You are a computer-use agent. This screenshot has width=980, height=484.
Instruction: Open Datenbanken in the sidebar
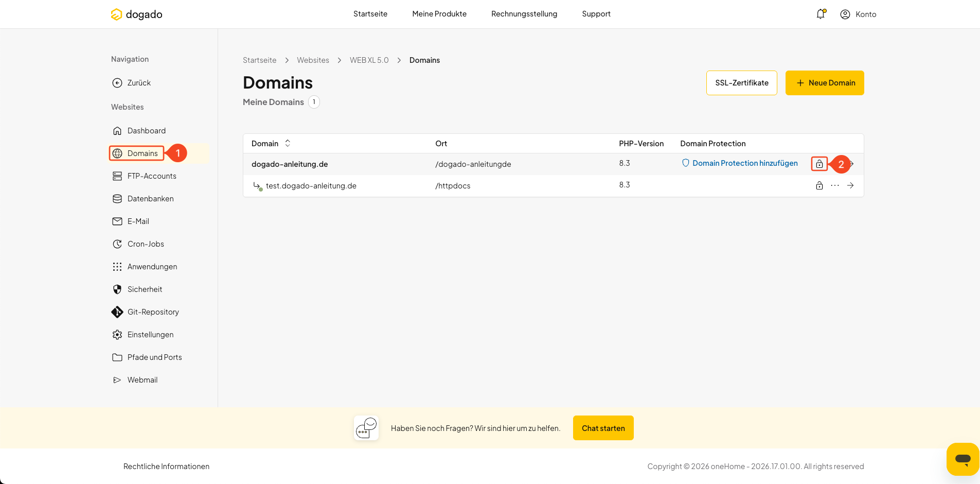(x=143, y=199)
